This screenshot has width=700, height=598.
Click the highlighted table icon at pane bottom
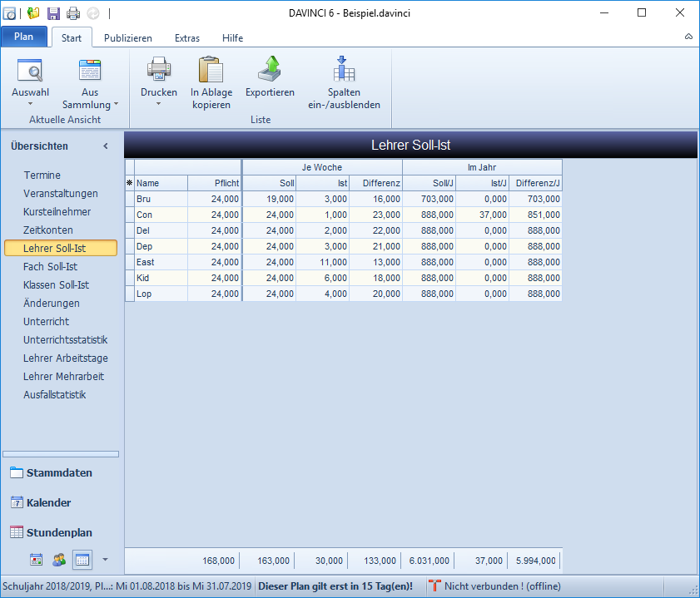[x=82, y=560]
